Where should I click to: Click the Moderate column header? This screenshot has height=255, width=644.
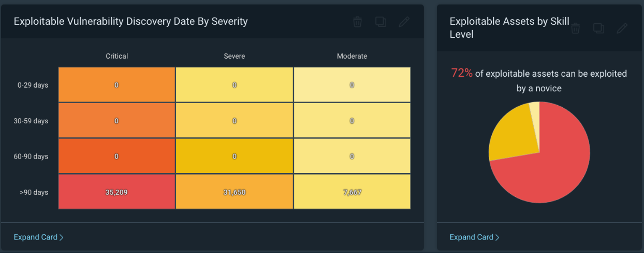coord(352,56)
